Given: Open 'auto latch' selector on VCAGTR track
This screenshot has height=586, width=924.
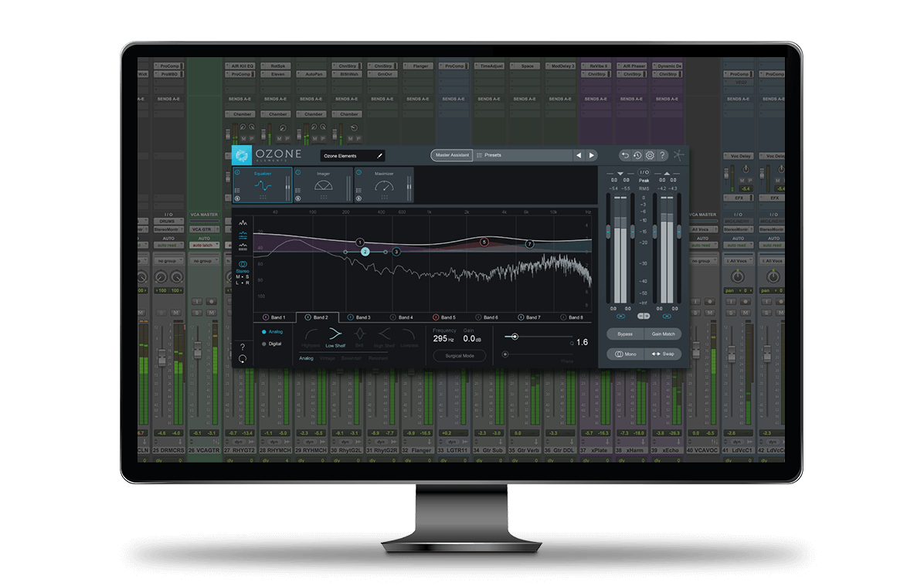Looking at the screenshot, I should click(x=204, y=245).
